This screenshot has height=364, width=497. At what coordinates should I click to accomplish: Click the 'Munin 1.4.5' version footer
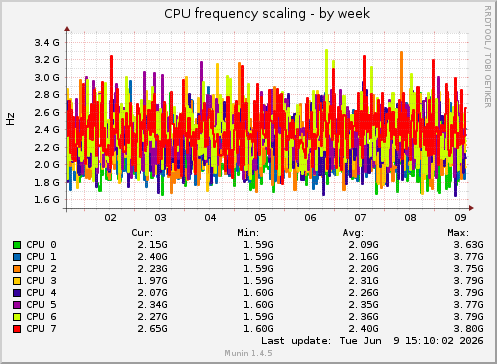point(248,353)
